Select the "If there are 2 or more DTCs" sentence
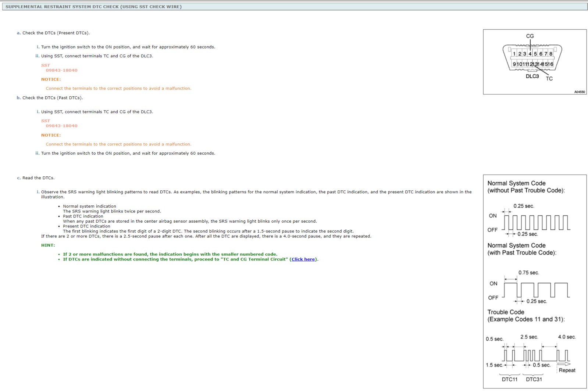Image resolution: width=588 pixels, height=391 pixels. 206,236
